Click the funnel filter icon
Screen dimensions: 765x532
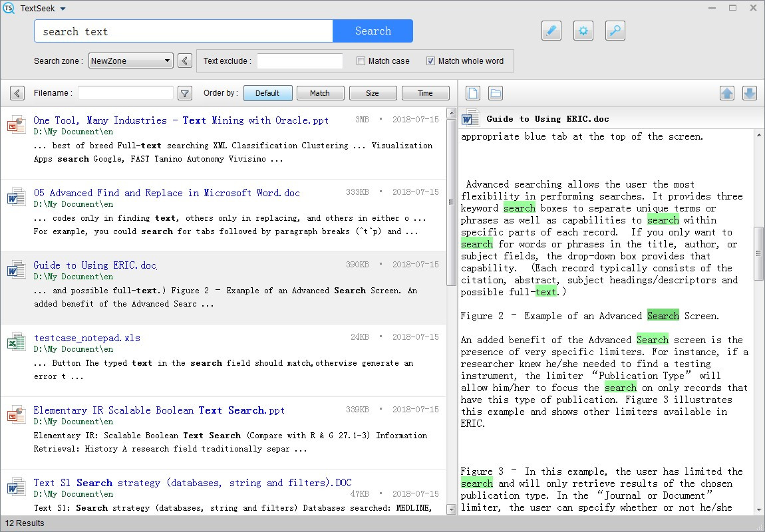(184, 93)
